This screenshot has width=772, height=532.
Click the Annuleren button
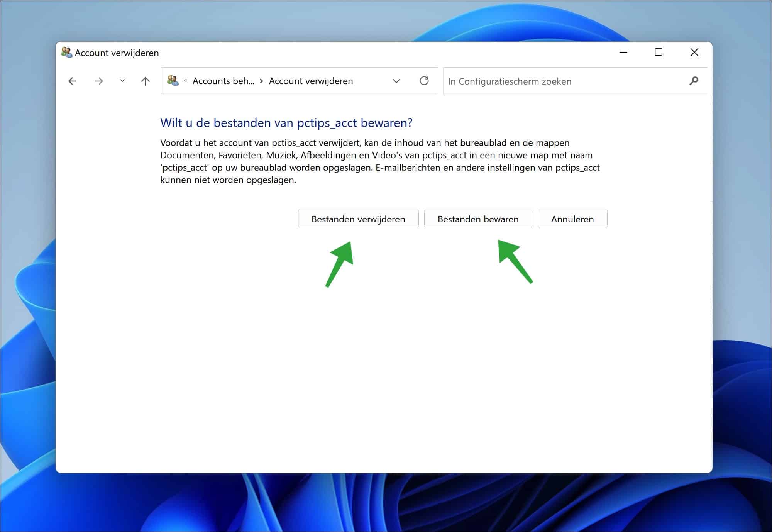tap(572, 219)
